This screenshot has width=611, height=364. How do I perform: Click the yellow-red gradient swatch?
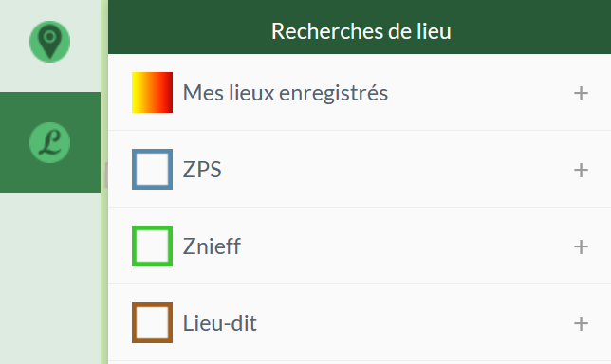[152, 92]
